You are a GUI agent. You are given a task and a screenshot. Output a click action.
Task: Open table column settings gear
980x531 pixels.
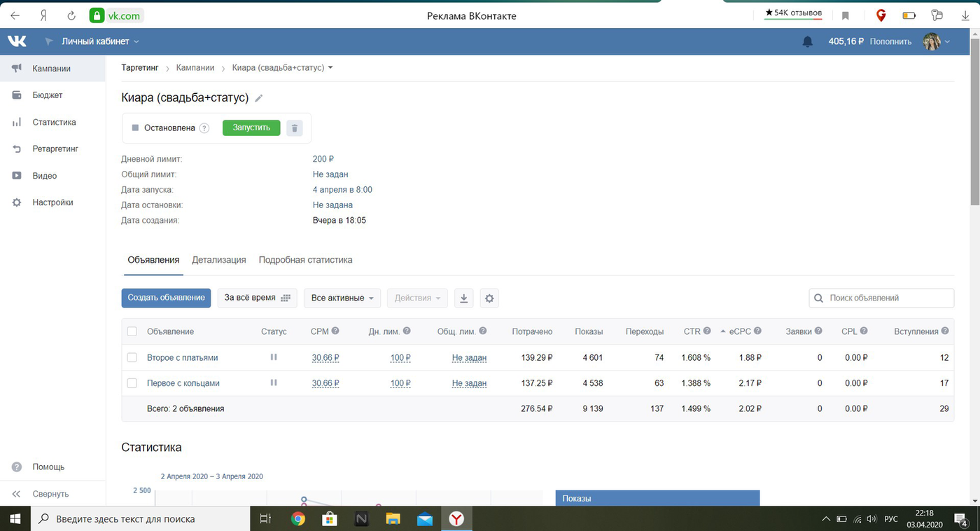(x=489, y=298)
